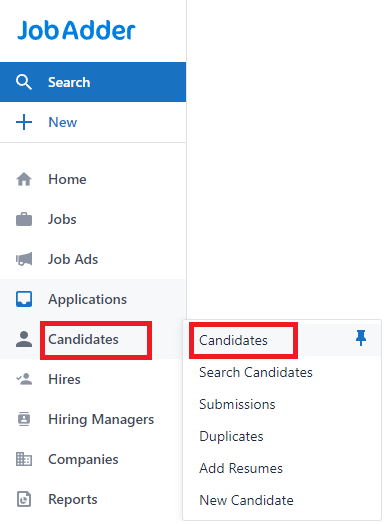Open the Hiring Managers sidebar item
This screenshot has height=524, width=385.
click(x=93, y=419)
